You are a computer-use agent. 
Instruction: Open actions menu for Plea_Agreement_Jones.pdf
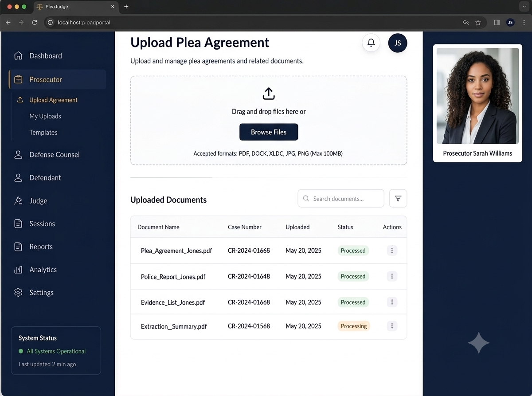pos(392,251)
